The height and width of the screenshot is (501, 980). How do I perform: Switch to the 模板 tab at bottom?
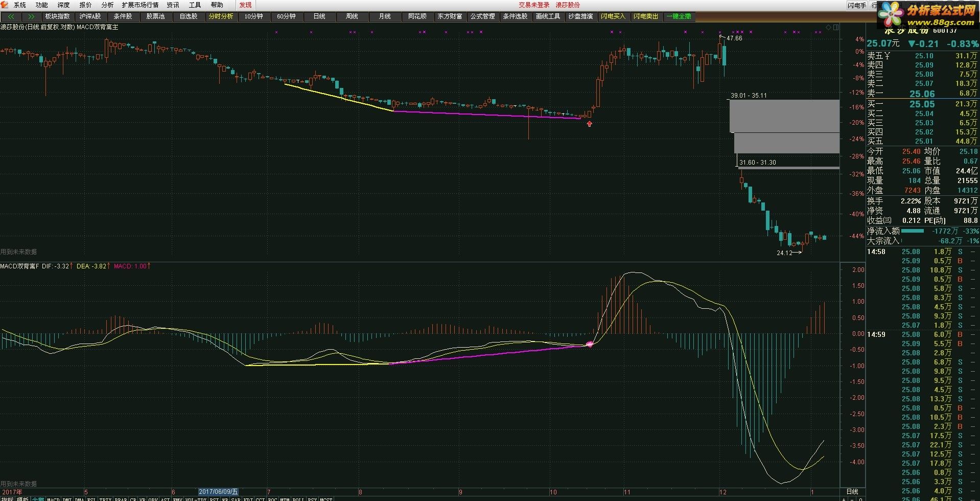point(22,498)
